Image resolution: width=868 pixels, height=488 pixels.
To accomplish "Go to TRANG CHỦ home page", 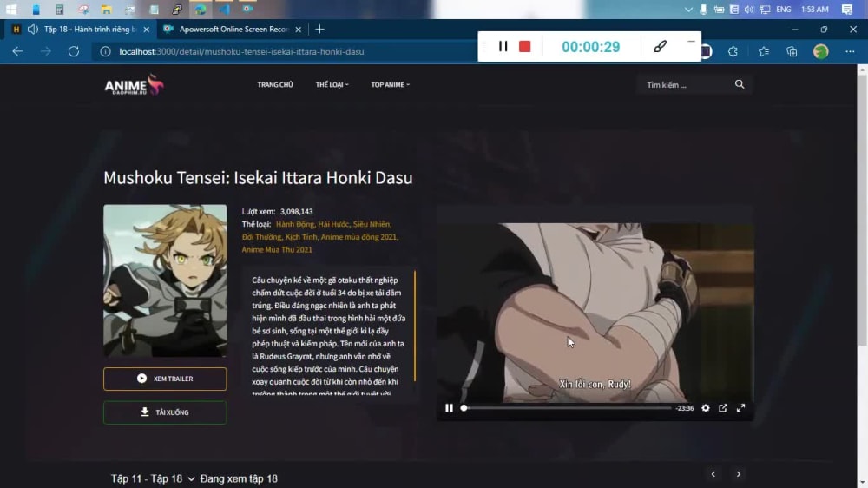I will (275, 85).
